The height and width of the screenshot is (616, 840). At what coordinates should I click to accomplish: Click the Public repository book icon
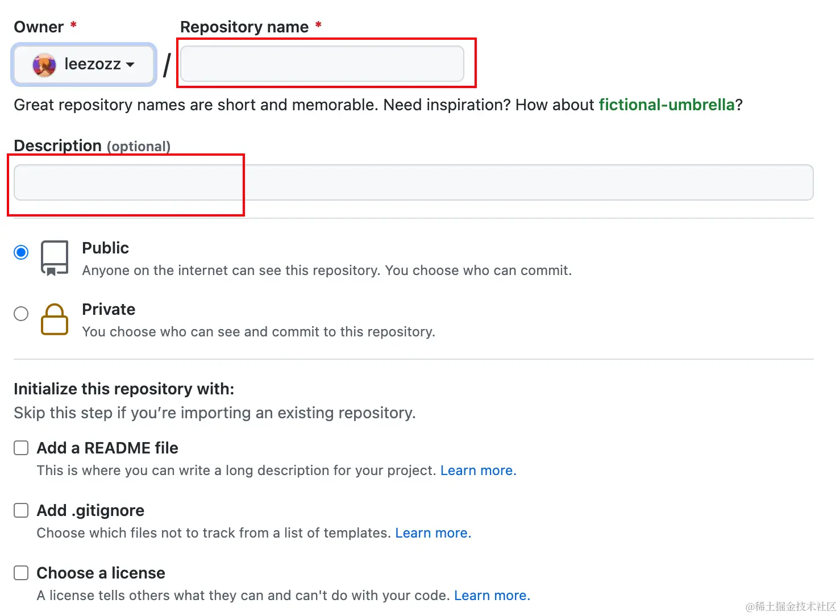coord(55,259)
